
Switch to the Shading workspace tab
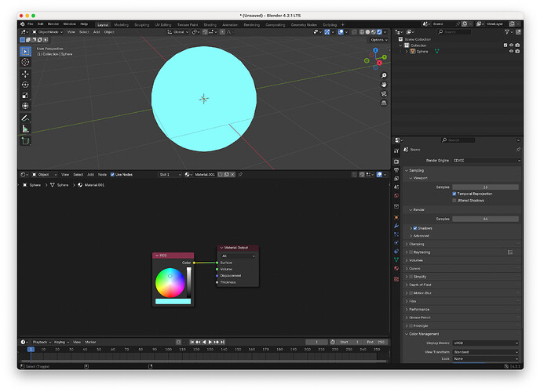[210, 25]
